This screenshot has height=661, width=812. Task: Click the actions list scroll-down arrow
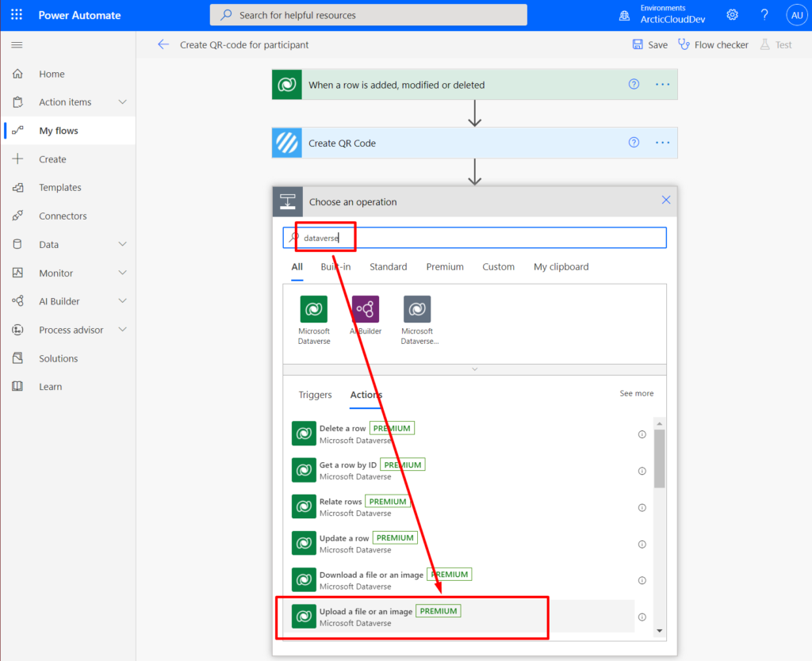click(659, 630)
